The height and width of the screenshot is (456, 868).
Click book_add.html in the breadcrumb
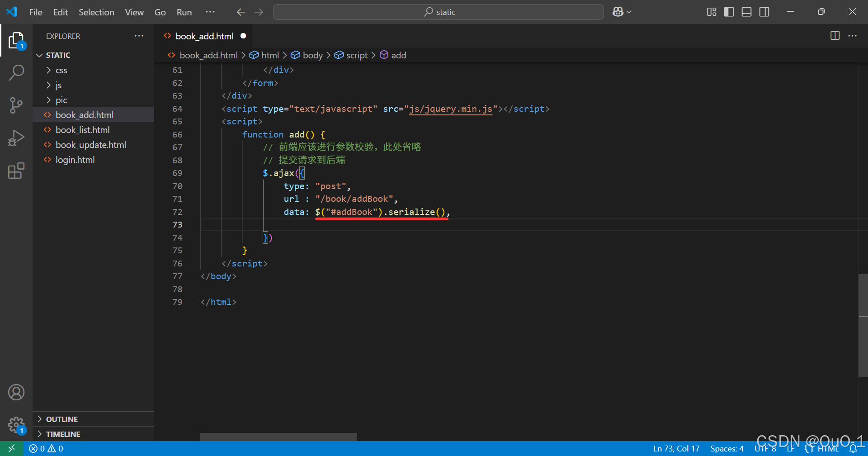pos(208,55)
